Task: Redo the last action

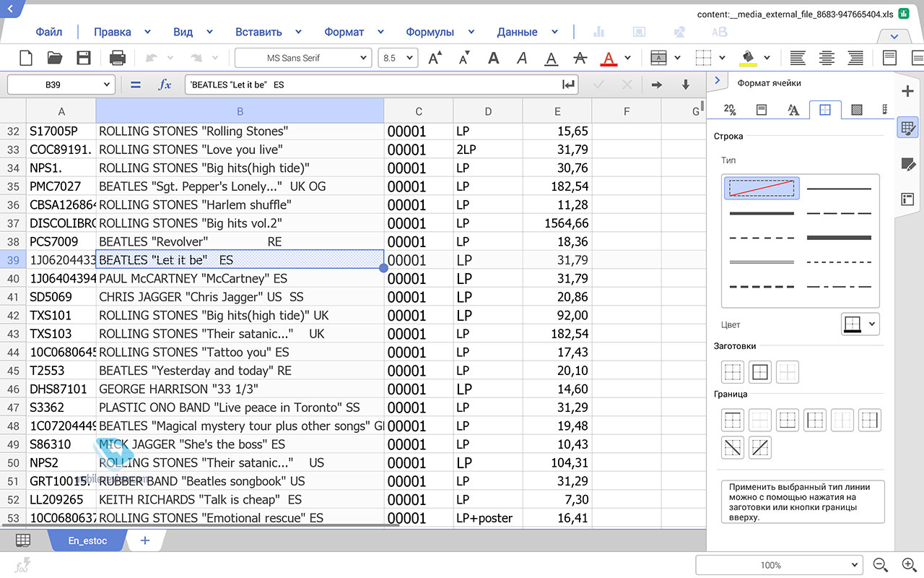Action: click(195, 58)
